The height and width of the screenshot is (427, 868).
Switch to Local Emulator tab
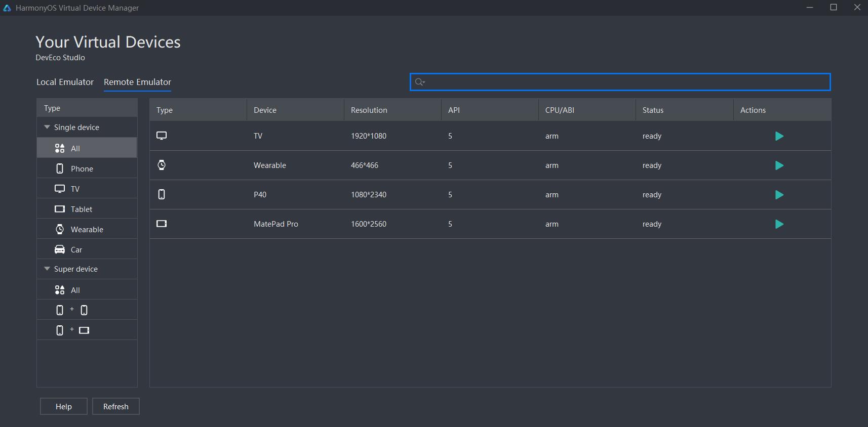pyautogui.click(x=65, y=82)
